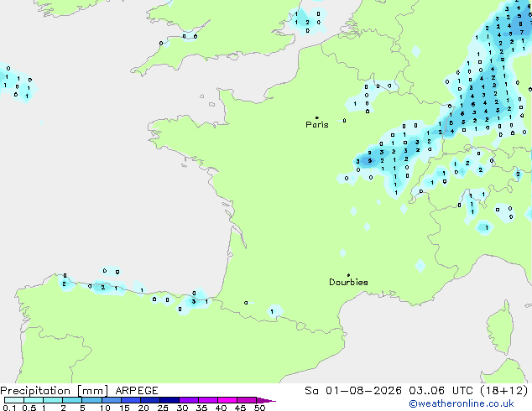Click the forecast date Sa 01-08-2026 text
Image resolution: width=532 pixels, height=411 pixels.
coord(353,391)
